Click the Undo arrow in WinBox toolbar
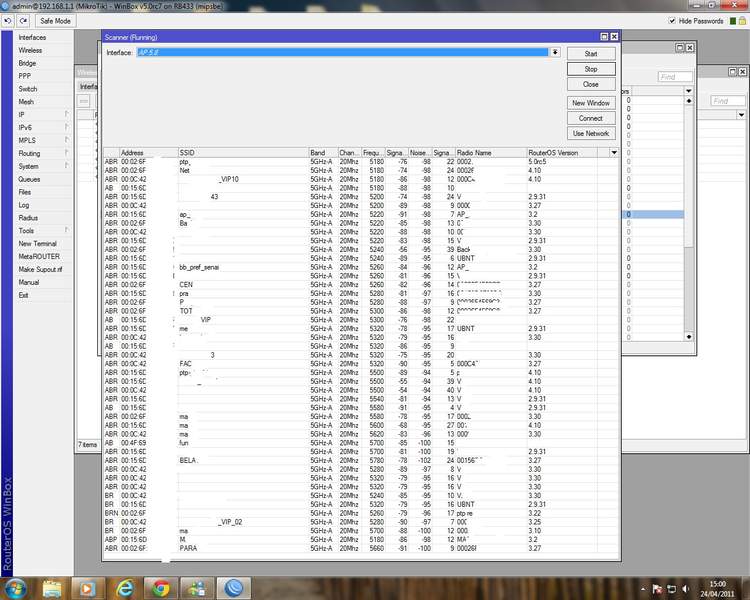 click(x=8, y=21)
